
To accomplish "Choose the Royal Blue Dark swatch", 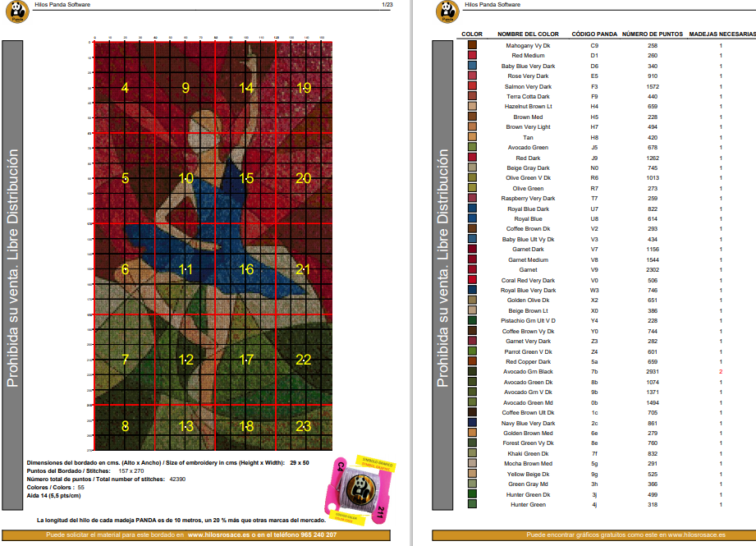I will pos(472,209).
